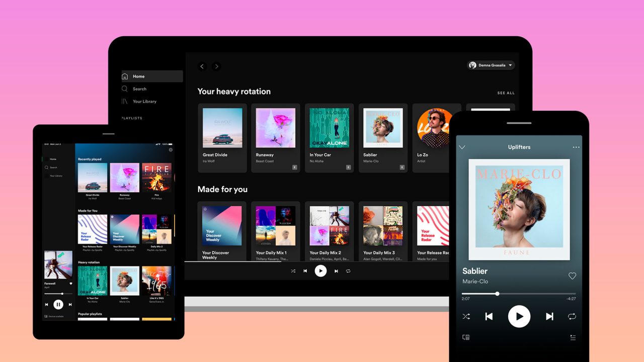Image resolution: width=644 pixels, height=362 pixels.
Task: Click the back arrow in the laptop window
Action: [202, 66]
